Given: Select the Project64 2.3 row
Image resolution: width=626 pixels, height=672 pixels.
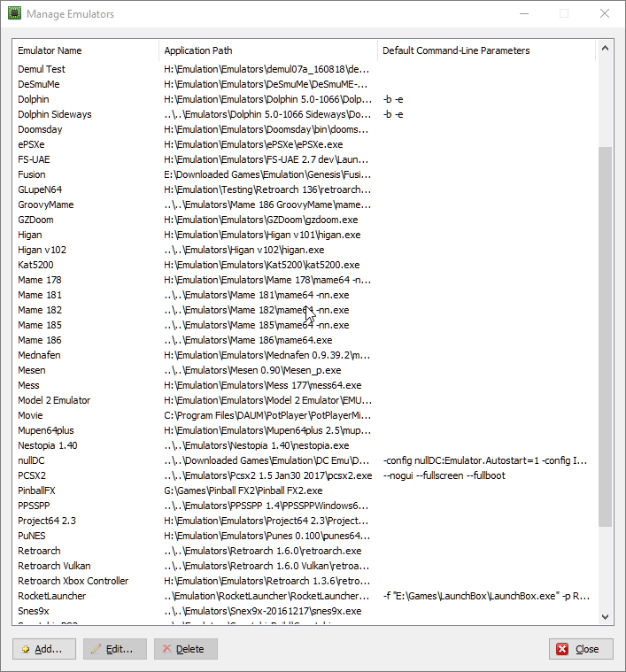Looking at the screenshot, I should pos(305,521).
